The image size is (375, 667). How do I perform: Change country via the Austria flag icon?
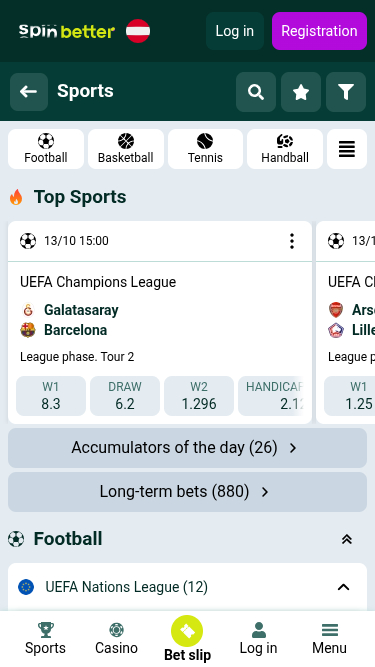[138, 31]
